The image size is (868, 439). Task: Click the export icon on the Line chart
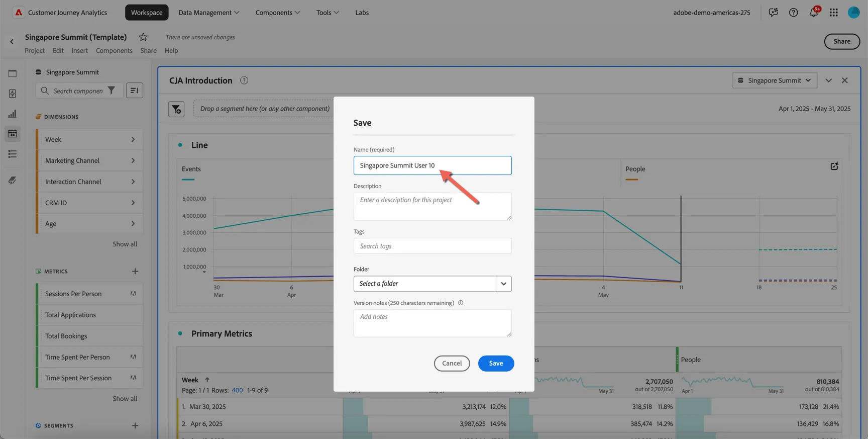(834, 166)
